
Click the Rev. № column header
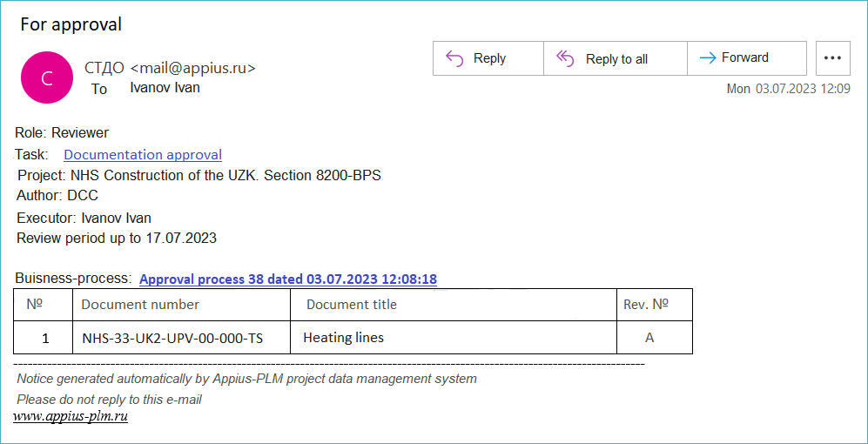pyautogui.click(x=645, y=305)
